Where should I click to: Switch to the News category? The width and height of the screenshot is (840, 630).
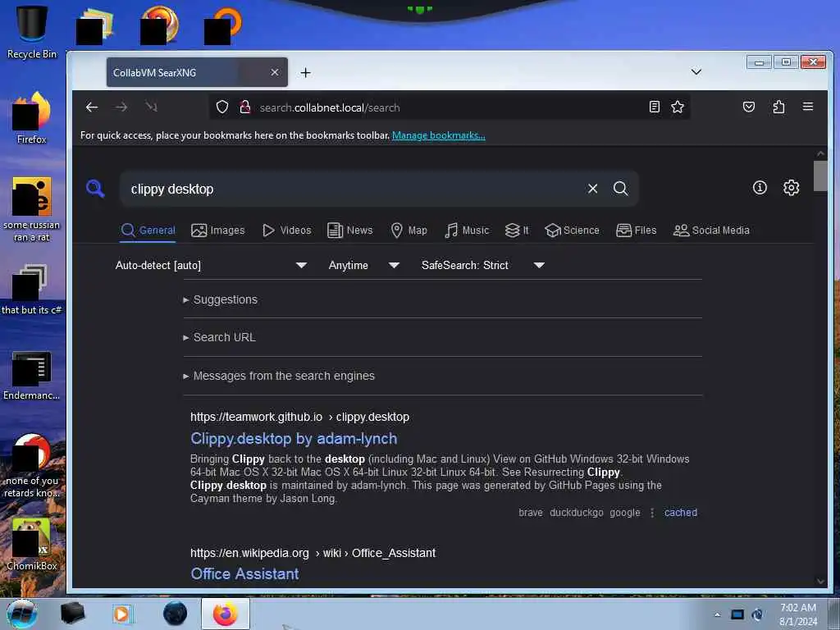[349, 231]
